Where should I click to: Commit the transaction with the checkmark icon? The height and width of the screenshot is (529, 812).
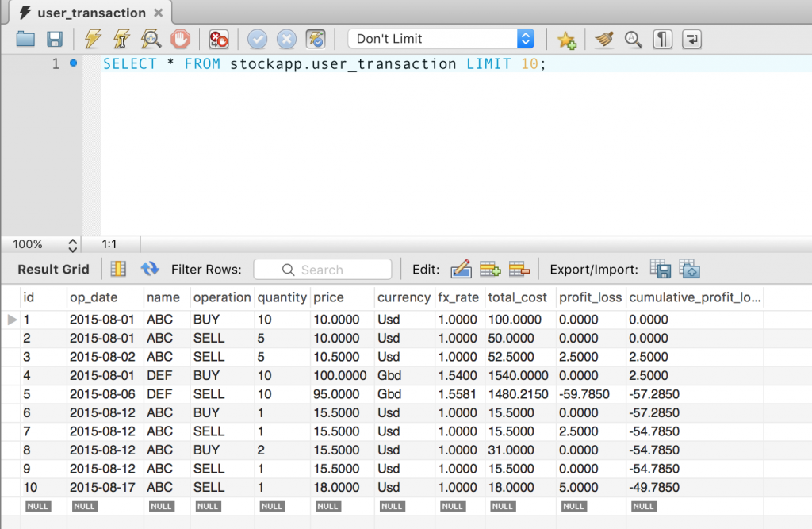(257, 40)
